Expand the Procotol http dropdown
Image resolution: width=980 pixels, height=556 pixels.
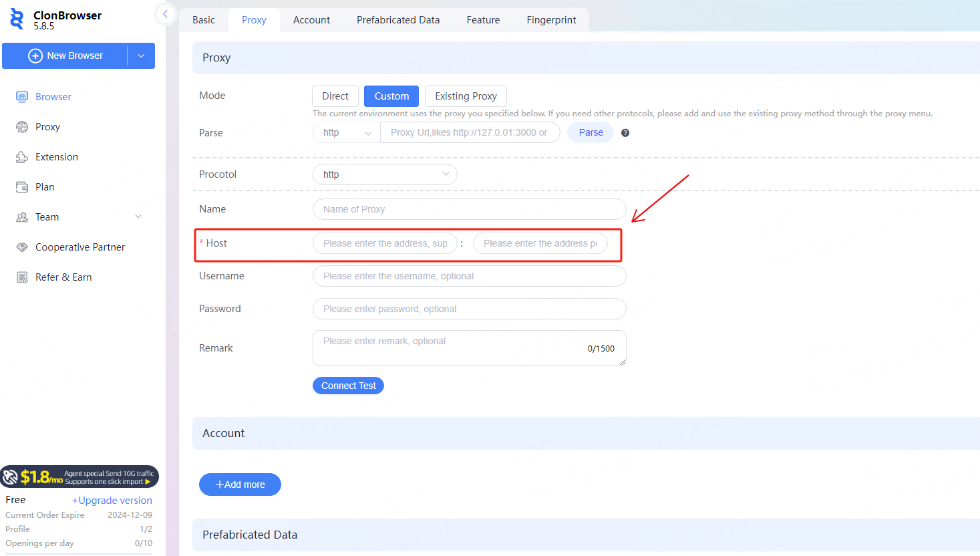pyautogui.click(x=385, y=174)
